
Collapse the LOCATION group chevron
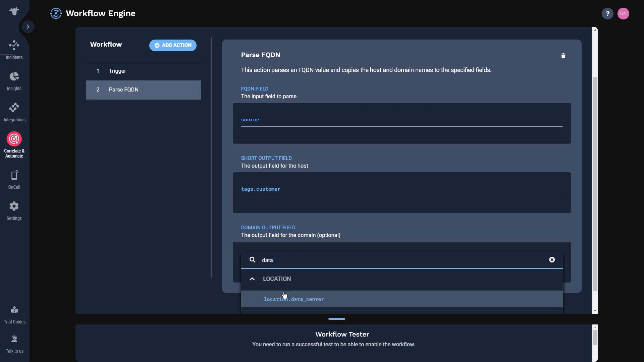252,279
